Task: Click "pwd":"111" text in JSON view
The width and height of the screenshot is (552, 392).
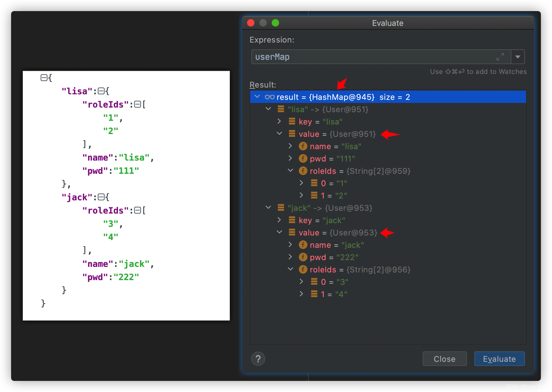Action: 111,171
